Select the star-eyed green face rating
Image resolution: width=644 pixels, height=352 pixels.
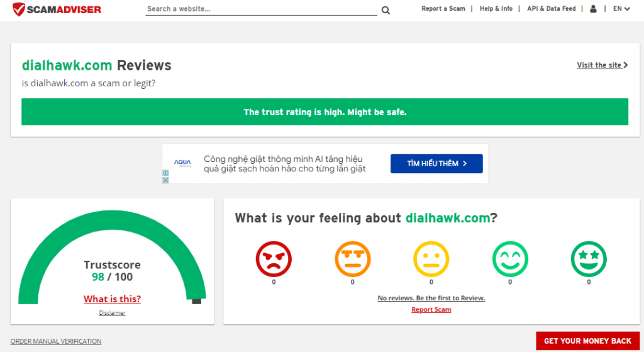[589, 259]
